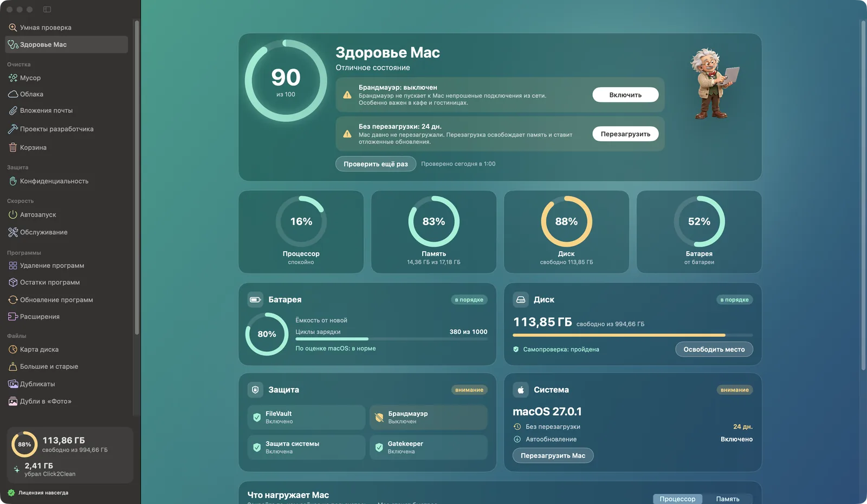Click the Освободить место button
Screen dimensions: 867x504
coord(714,349)
